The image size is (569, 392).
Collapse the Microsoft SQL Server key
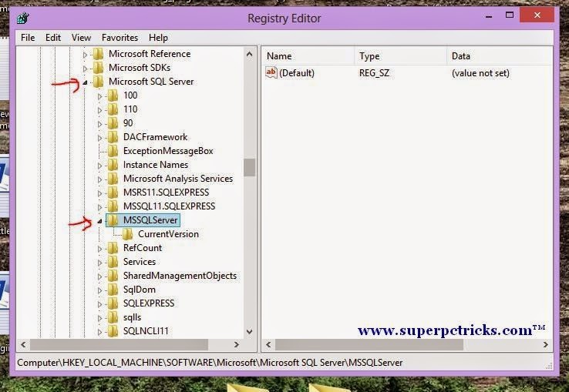click(85, 82)
